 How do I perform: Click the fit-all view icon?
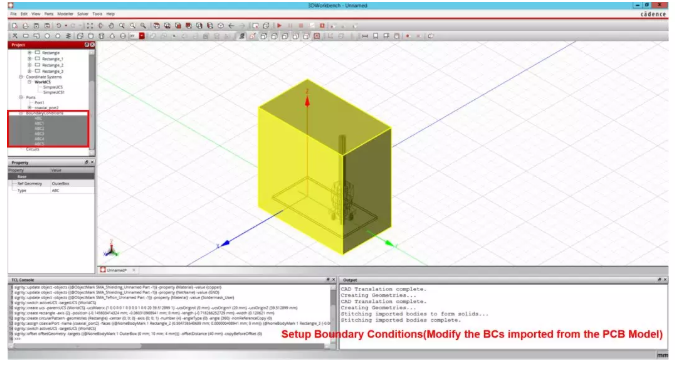pyautogui.click(x=90, y=26)
